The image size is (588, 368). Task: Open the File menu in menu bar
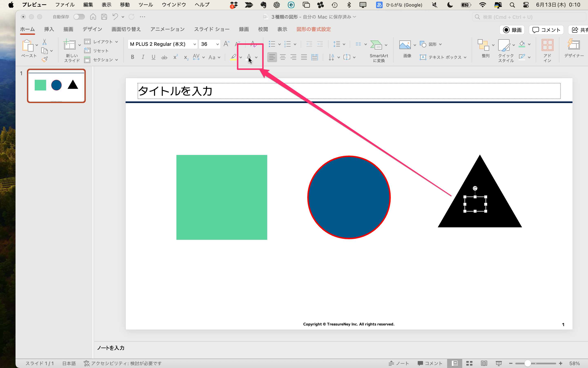click(65, 5)
